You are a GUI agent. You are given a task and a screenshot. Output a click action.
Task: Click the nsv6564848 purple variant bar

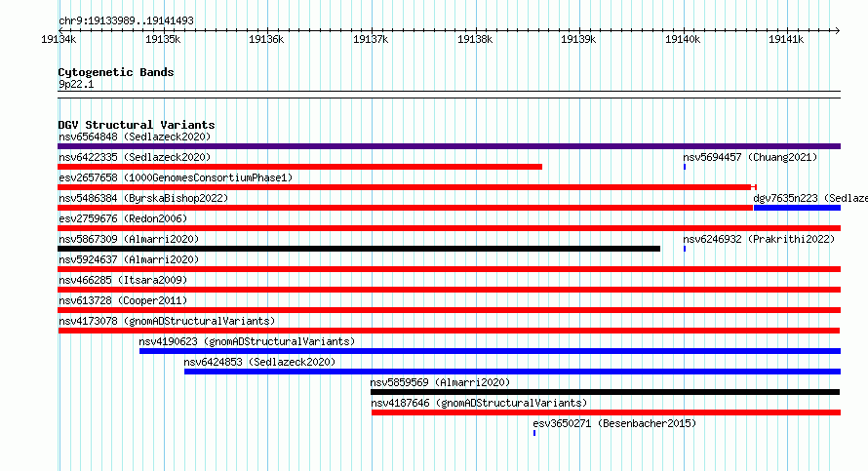449,146
